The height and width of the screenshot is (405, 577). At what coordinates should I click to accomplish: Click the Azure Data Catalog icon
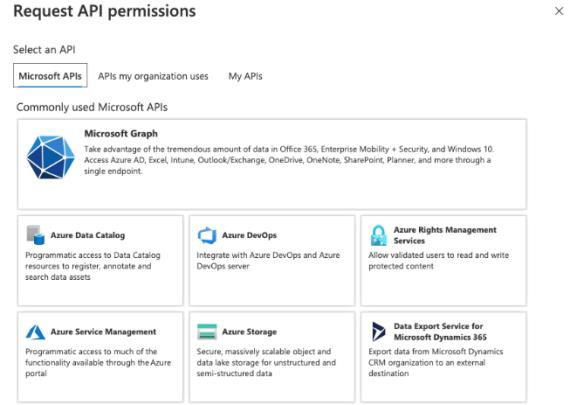35,235
